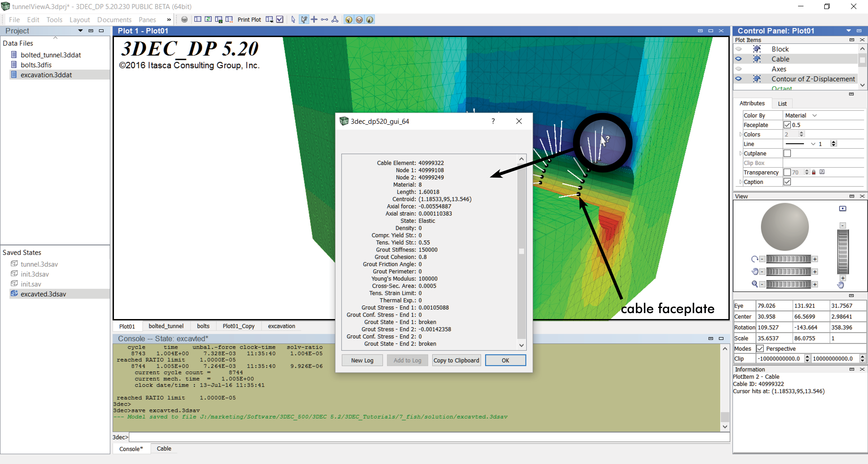Click plus button of the rotate slider
This screenshot has height=464, width=868.
pyautogui.click(x=815, y=259)
